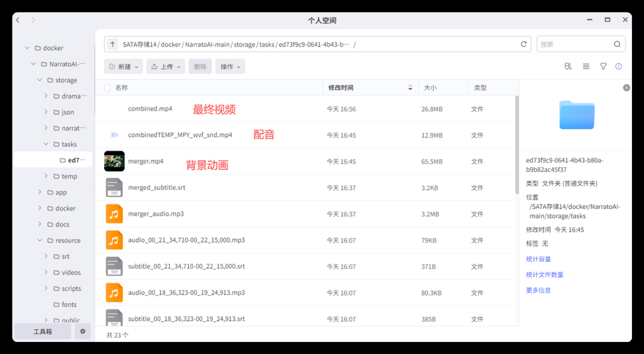The width and height of the screenshot is (644, 354).
Task: Click the search magnifier icon
Action: click(x=617, y=44)
